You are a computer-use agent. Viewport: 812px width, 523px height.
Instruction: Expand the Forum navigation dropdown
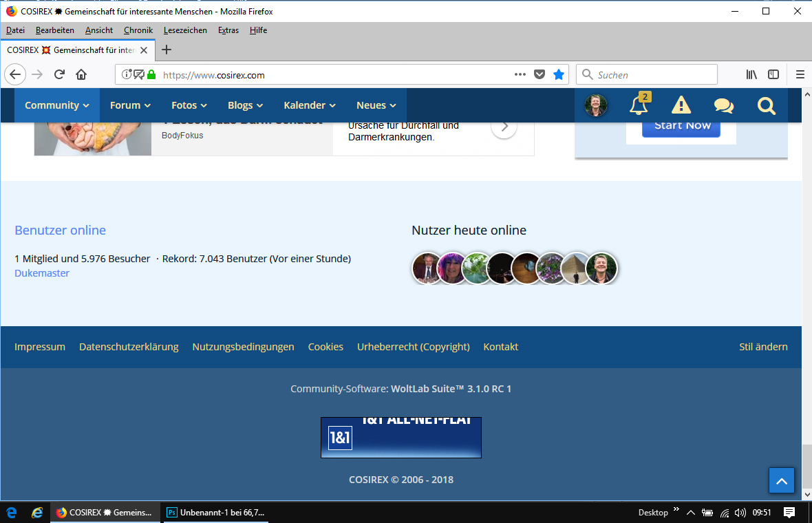(130, 105)
